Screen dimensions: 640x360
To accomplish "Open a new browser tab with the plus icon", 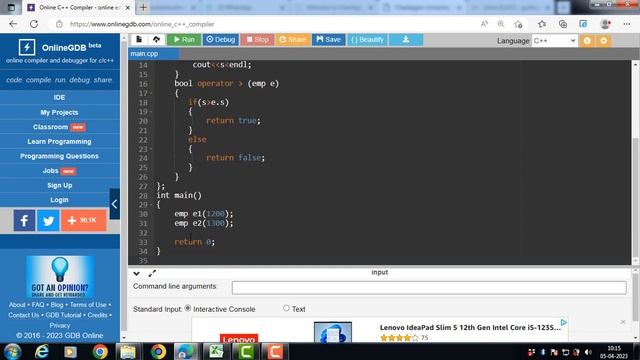I will [143, 7].
